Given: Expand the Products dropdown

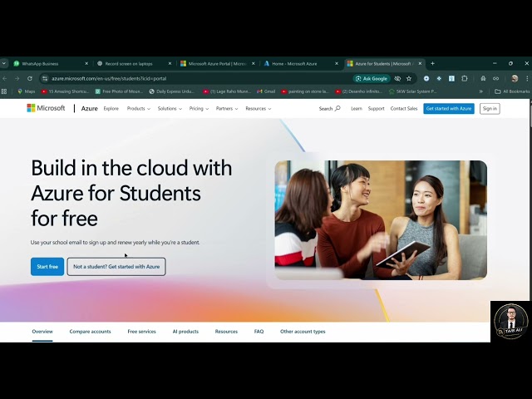Looking at the screenshot, I should (139, 109).
